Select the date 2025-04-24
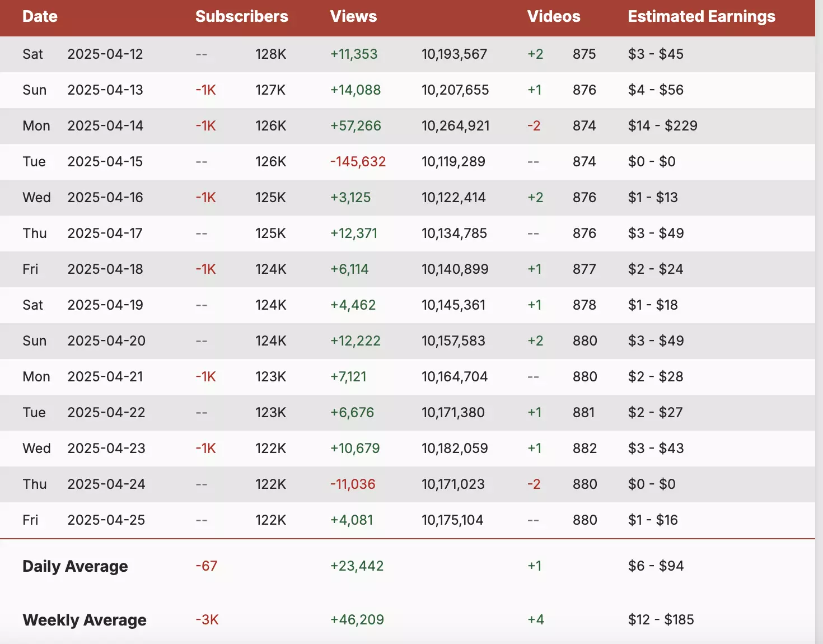The image size is (823, 644). point(106,484)
